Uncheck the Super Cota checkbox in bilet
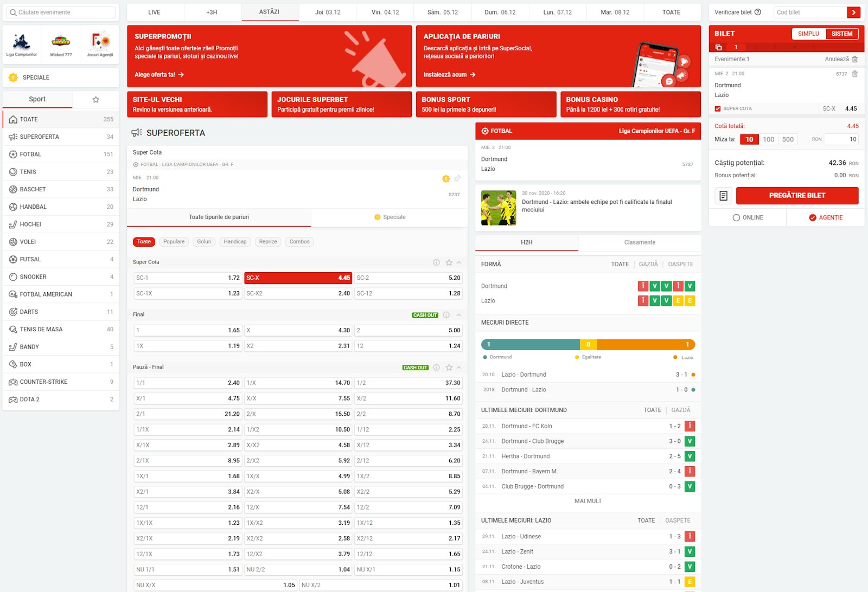The height and width of the screenshot is (592, 868). (718, 108)
